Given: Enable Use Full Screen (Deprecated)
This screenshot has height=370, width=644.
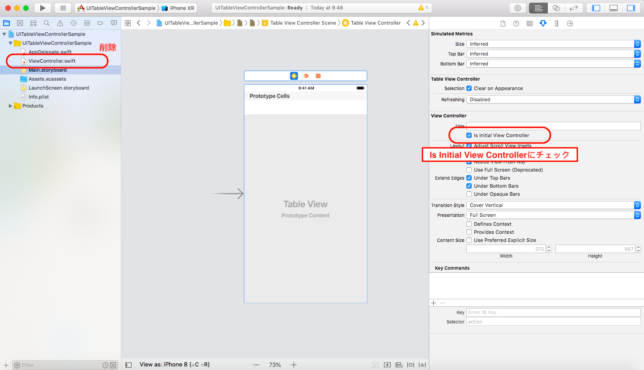Looking at the screenshot, I should coord(469,170).
